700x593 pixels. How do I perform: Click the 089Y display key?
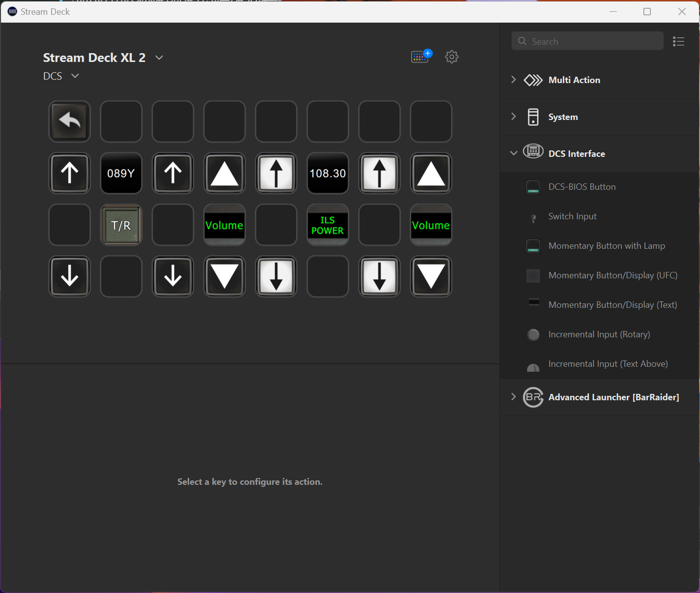121,173
